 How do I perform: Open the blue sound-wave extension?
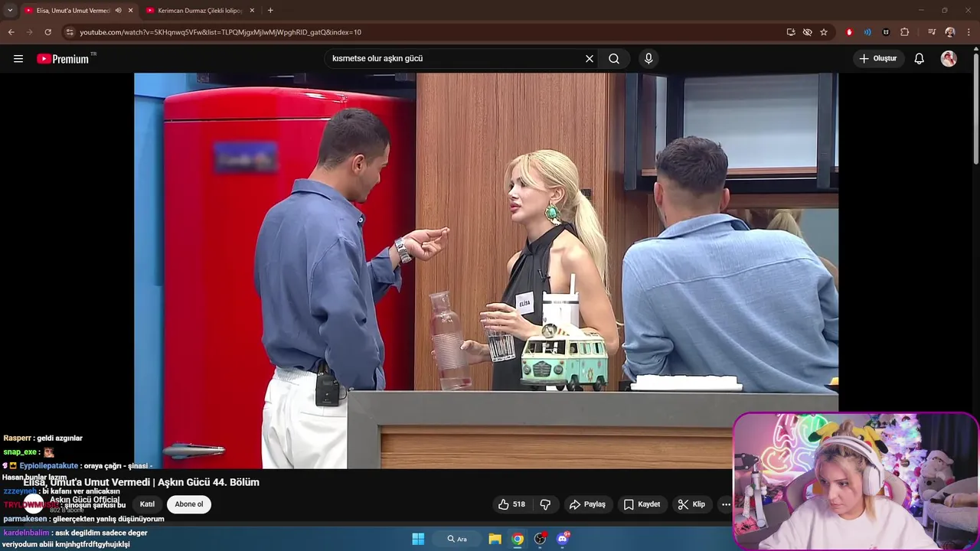(867, 32)
